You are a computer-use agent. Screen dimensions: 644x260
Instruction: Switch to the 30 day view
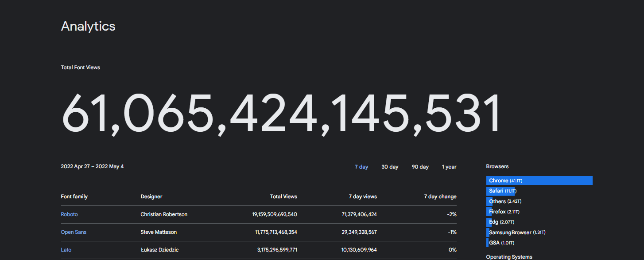(390, 167)
